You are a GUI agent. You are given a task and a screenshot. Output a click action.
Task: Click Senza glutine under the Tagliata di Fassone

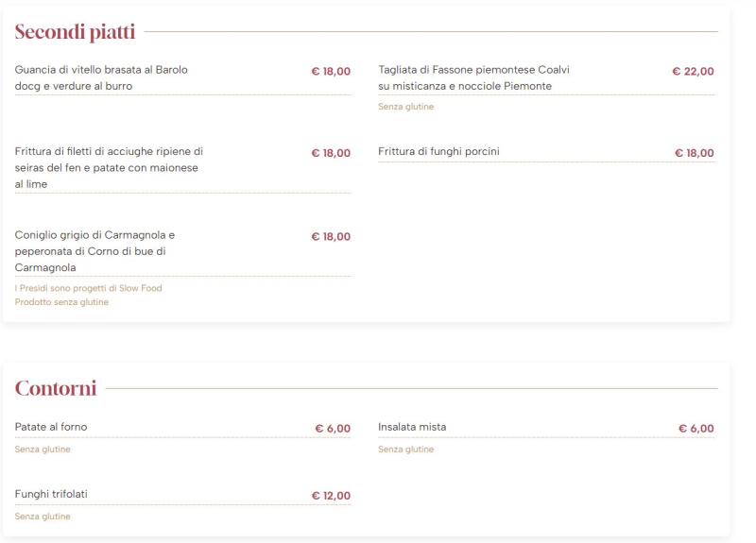click(406, 107)
